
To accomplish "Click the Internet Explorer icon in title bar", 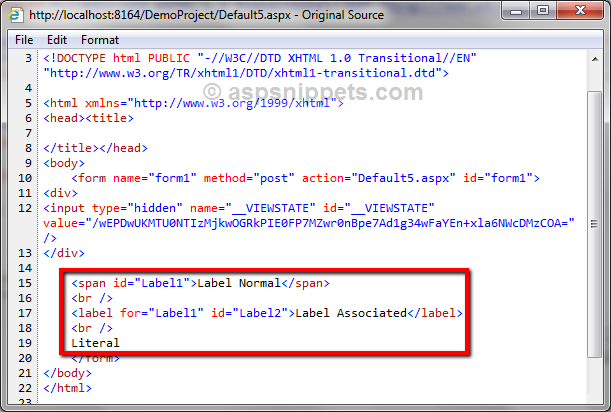I will point(16,15).
